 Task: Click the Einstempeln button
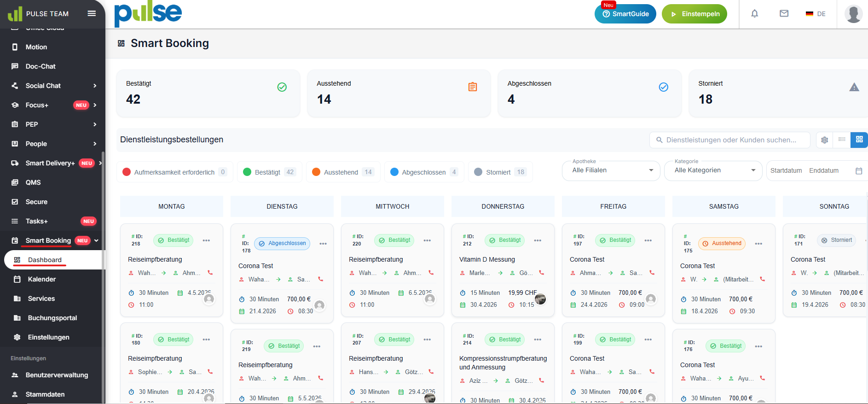(694, 14)
